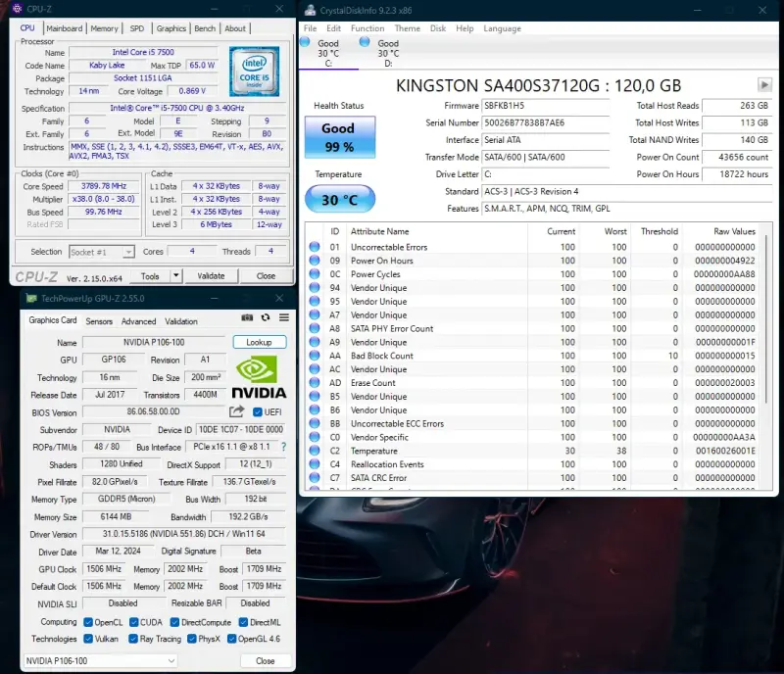Open the GPU-Z hamburger menu
This screenshot has height=674, width=784.
click(284, 317)
